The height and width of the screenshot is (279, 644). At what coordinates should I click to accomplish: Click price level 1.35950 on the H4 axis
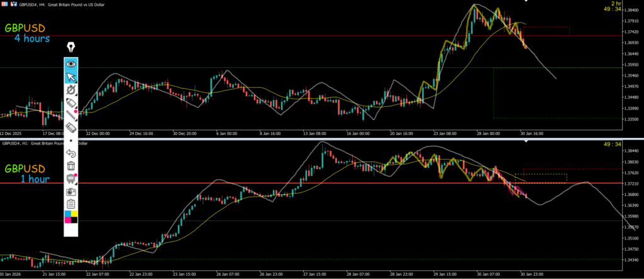[x=631, y=65]
